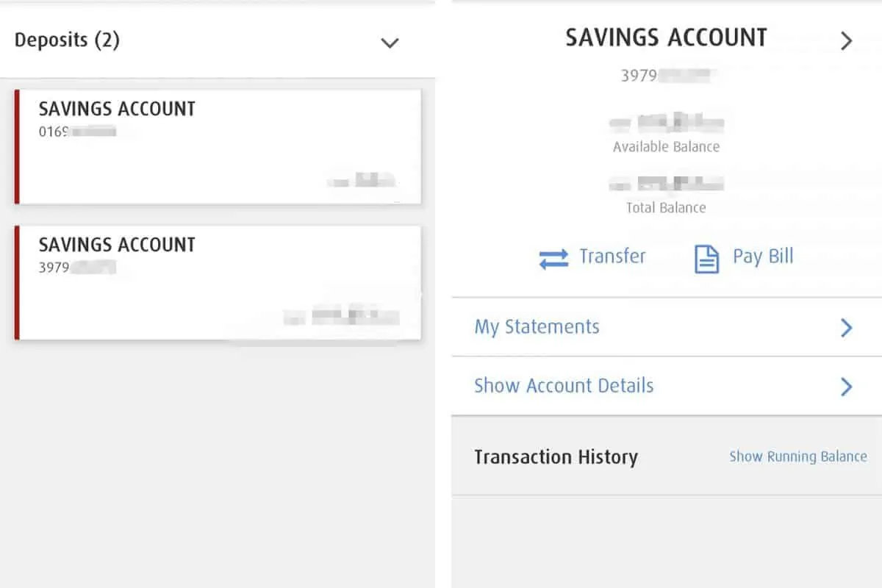Click the Pay Bill document icon
The width and height of the screenshot is (882, 588).
click(x=706, y=259)
